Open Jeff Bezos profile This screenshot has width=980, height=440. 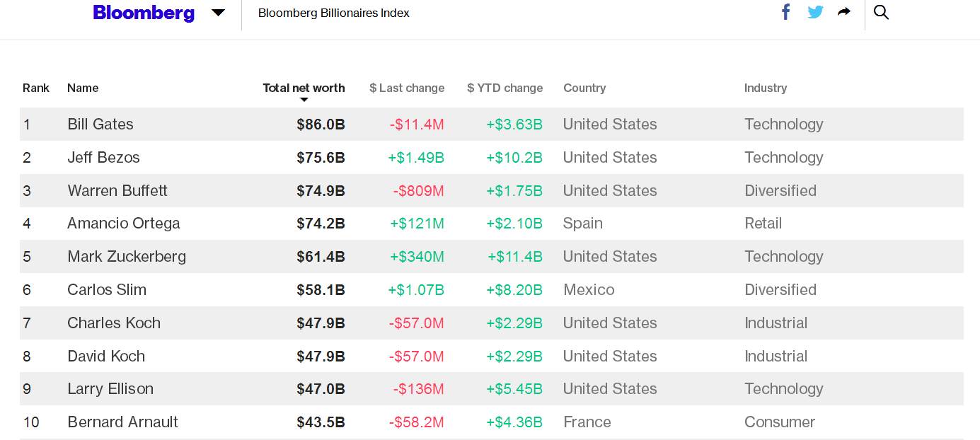click(x=103, y=157)
